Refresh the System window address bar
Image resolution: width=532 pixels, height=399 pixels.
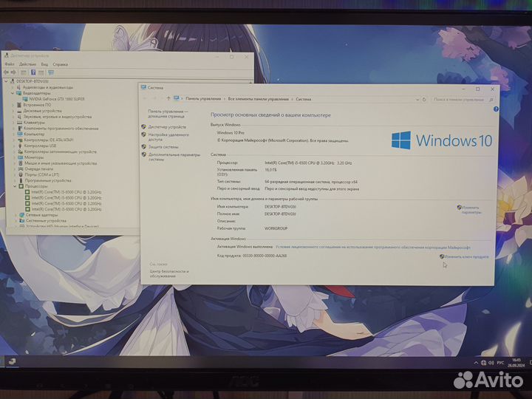coord(424,100)
